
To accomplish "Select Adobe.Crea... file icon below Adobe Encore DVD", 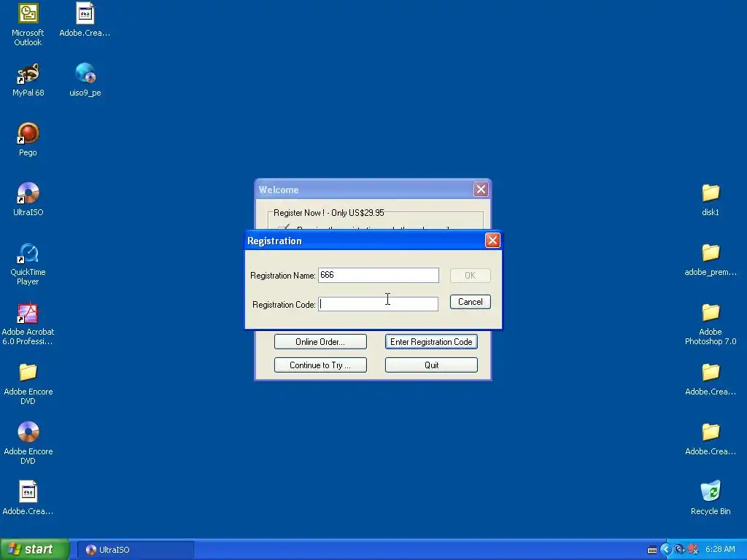I will click(x=28, y=498).
